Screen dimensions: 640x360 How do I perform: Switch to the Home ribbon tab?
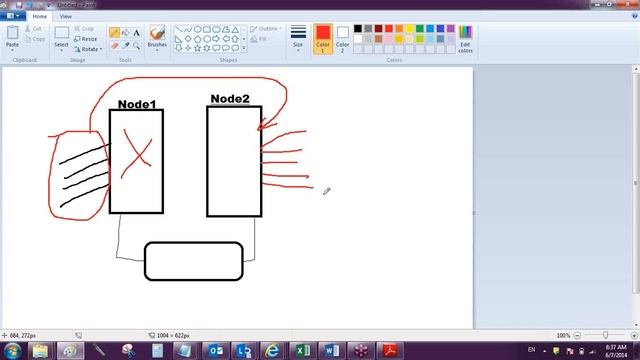coord(40,16)
